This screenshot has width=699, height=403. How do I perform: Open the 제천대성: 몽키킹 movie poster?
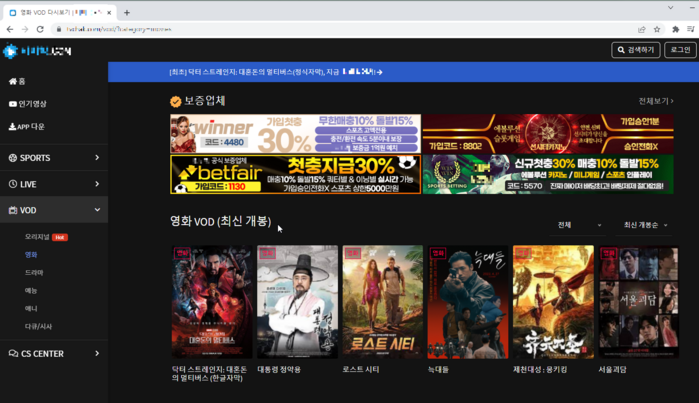click(553, 302)
